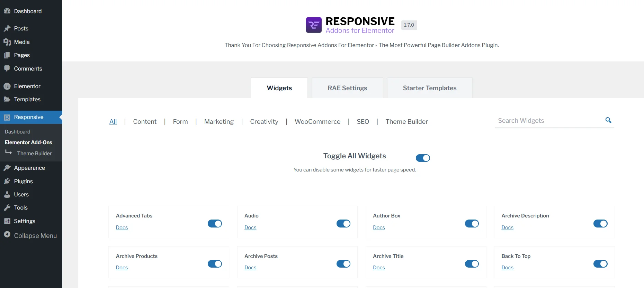Screen dimensions: 644x288
Task: Open Docs link for Advanced Tabs
Action: pos(122,227)
